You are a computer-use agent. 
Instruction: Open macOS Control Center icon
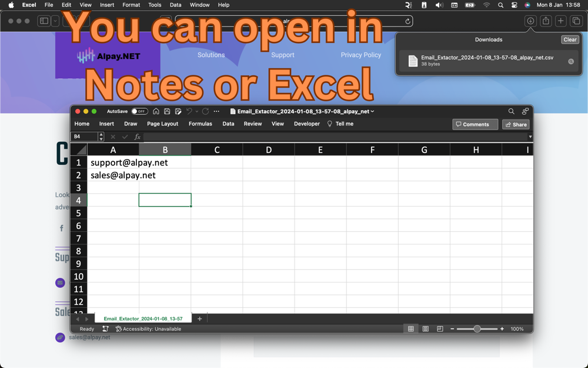pos(514,5)
